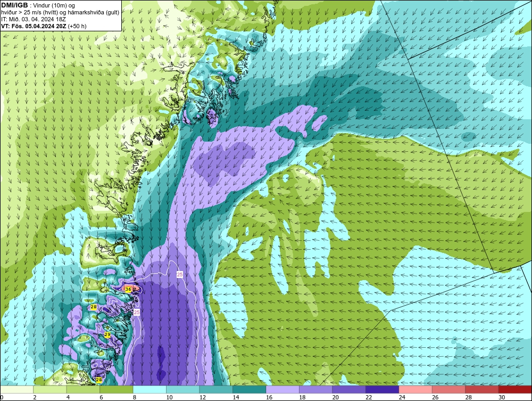
Task: Click the 18–20 m/s medium purple legend swatch
Action: pos(316,389)
